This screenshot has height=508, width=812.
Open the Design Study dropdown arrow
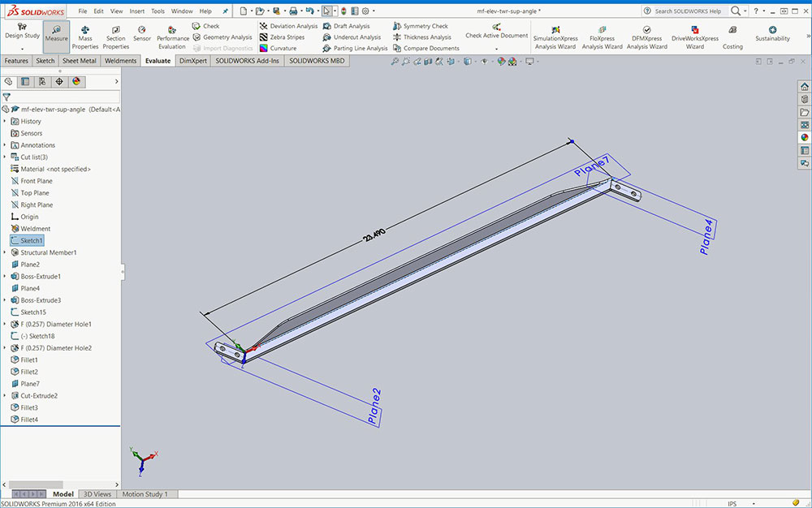22,49
